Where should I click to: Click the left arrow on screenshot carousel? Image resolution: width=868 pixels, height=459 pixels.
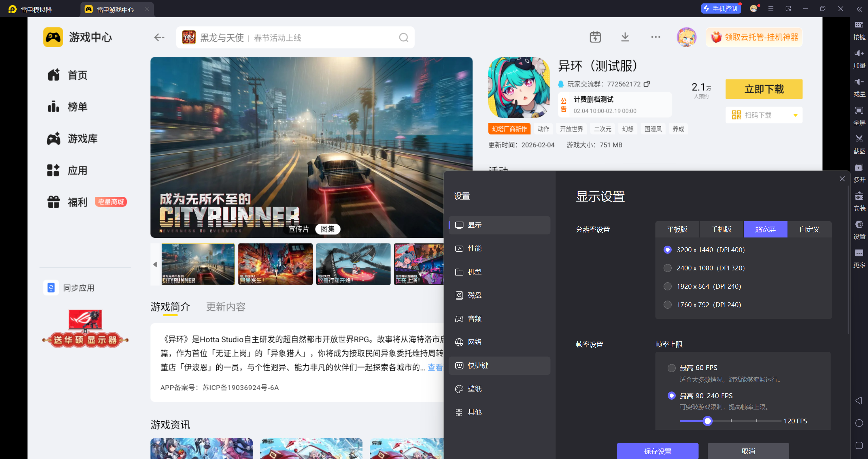click(x=155, y=264)
